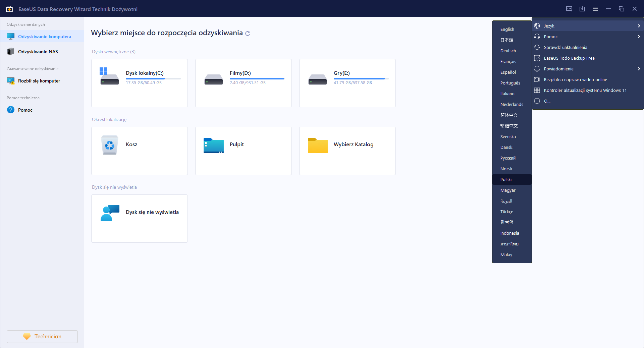Image resolution: width=644 pixels, height=348 pixels.
Task: Select English language
Action: click(512, 30)
